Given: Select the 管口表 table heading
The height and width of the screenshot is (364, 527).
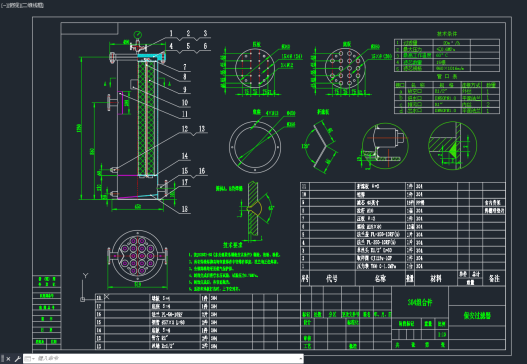Looking at the screenshot, I should (447, 76).
